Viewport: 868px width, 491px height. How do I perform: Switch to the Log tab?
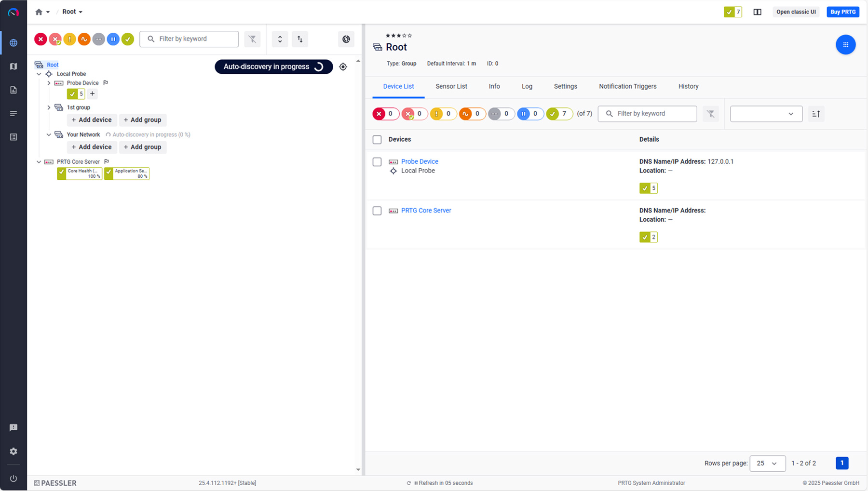(527, 87)
